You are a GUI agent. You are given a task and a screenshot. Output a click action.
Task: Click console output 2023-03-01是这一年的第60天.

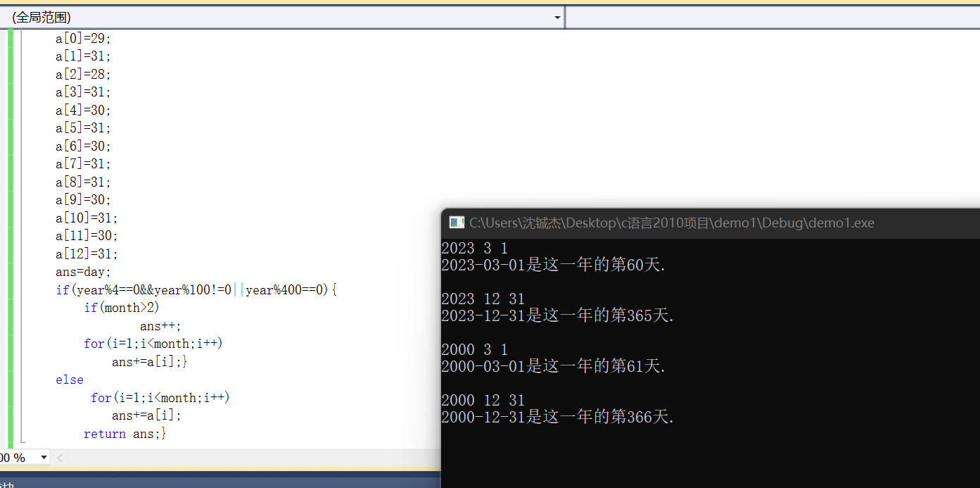(x=553, y=265)
